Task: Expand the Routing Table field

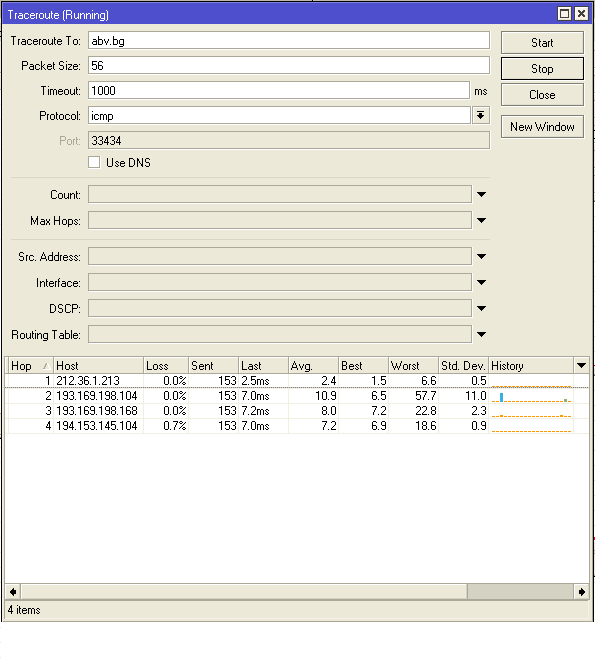Action: tap(482, 334)
